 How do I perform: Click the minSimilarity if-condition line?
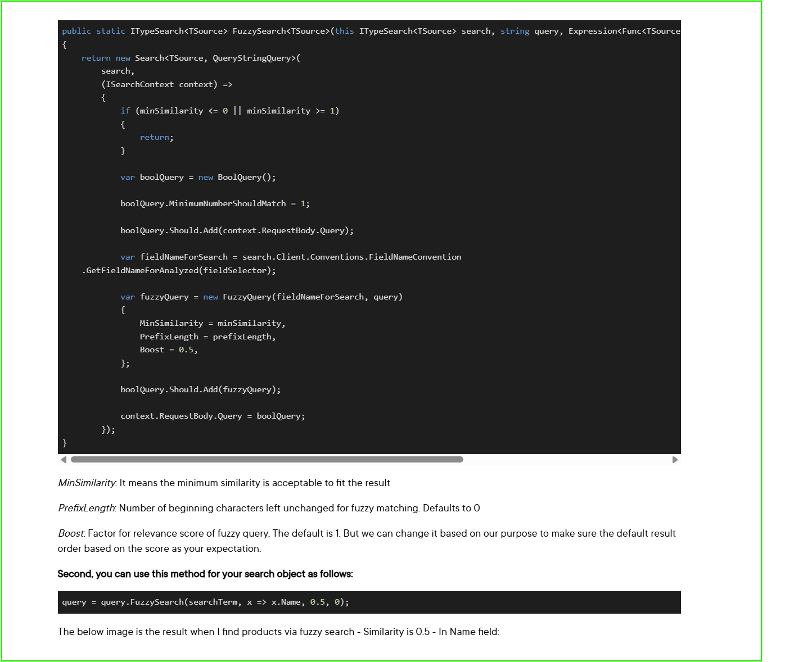point(229,111)
